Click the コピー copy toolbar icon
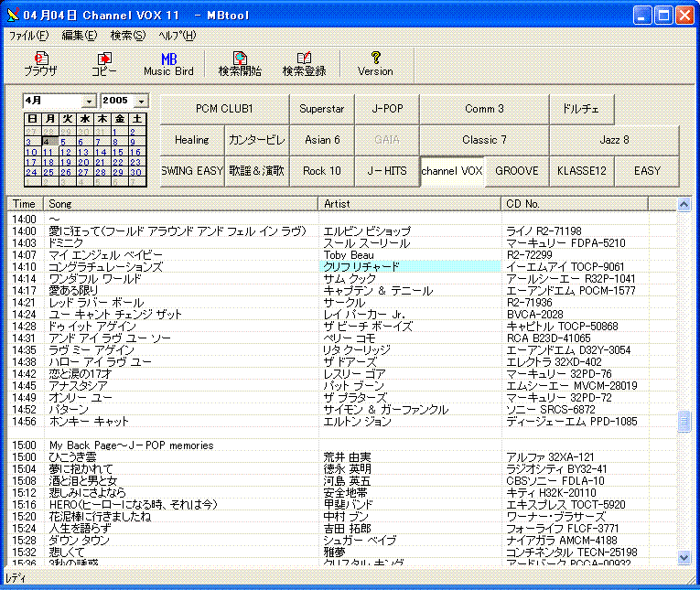Image resolution: width=700 pixels, height=590 pixels. click(104, 64)
